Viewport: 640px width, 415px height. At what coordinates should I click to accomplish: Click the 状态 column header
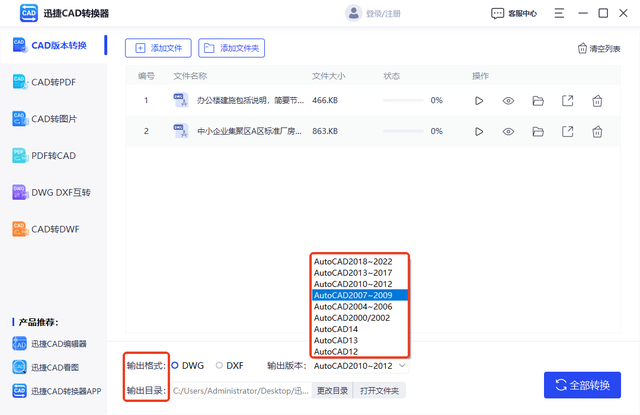(x=391, y=76)
